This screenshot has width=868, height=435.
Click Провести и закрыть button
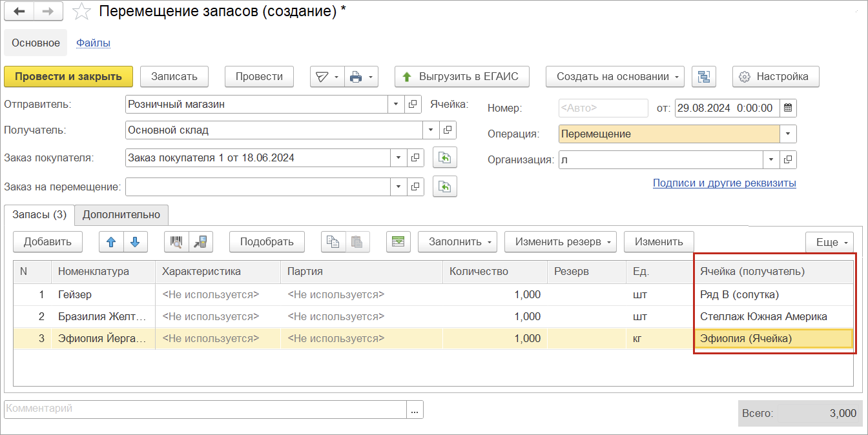68,76
